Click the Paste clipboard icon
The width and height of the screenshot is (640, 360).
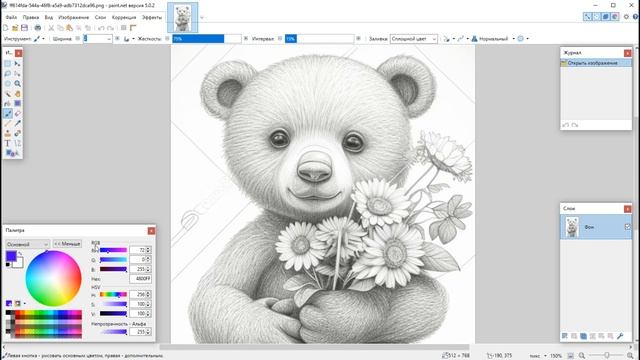point(69,28)
